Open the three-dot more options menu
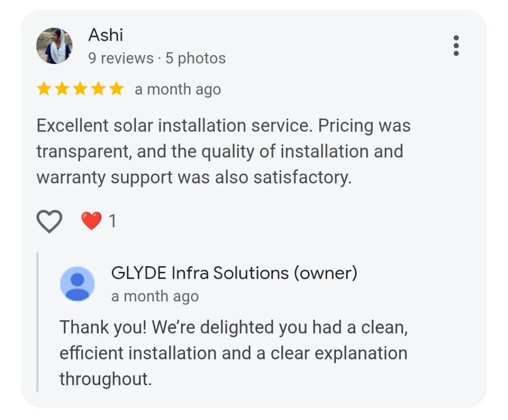The image size is (508, 420). point(456,46)
